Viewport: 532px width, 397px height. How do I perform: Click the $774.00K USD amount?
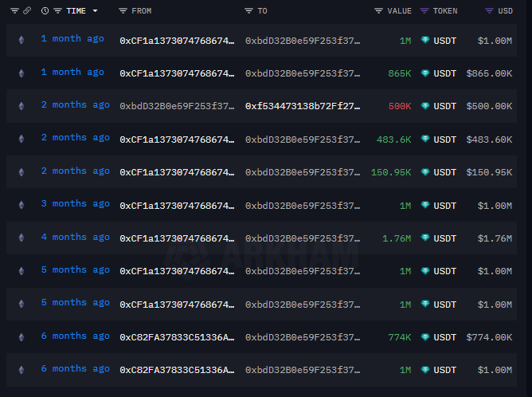click(x=489, y=337)
